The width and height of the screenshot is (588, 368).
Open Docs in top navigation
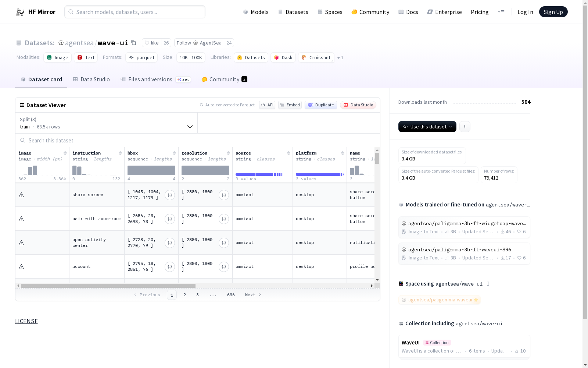click(x=408, y=12)
